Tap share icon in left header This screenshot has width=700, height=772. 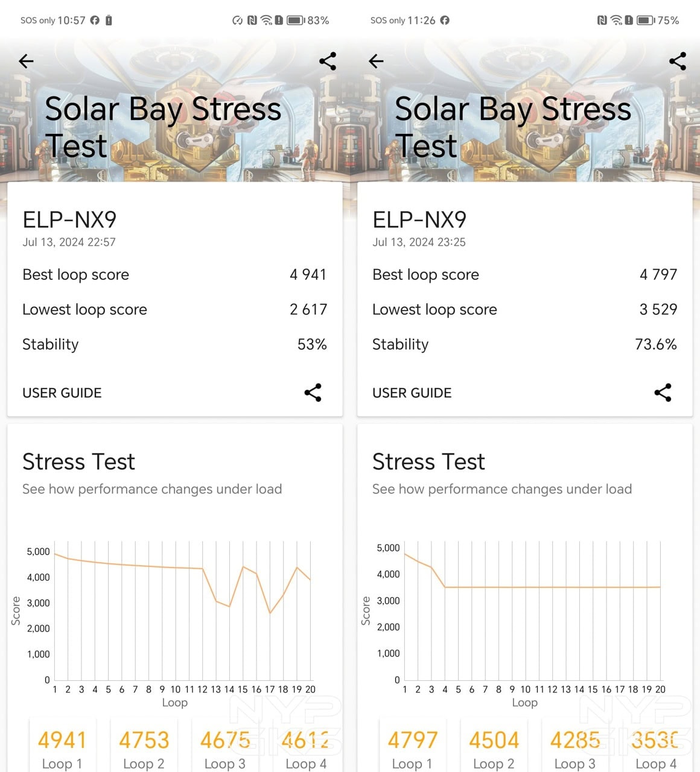[x=328, y=61]
